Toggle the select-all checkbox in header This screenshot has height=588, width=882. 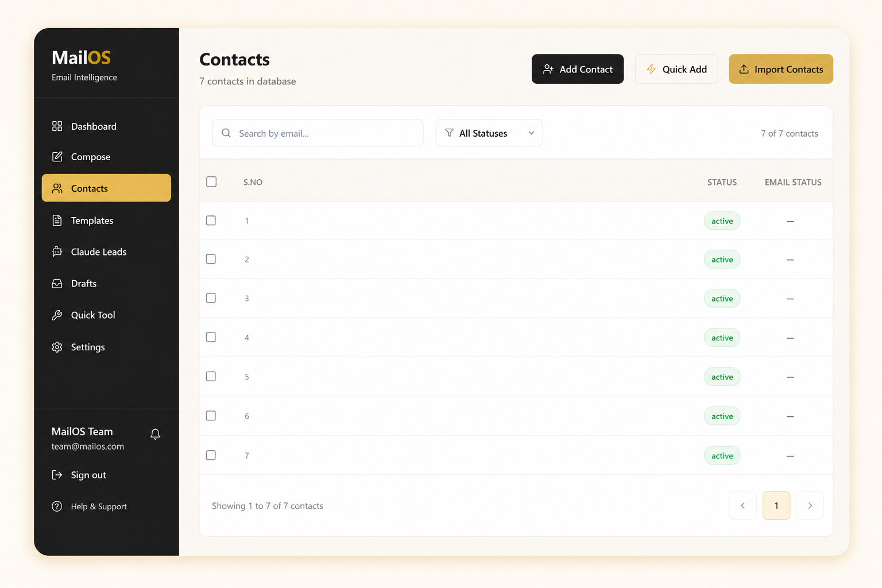[x=211, y=181]
